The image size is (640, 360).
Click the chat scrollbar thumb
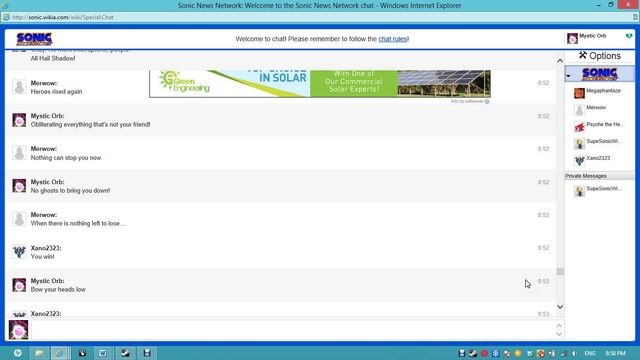point(560,271)
